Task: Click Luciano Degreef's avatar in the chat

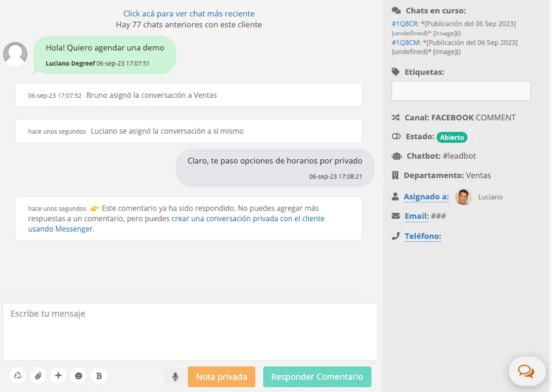Action: (15, 54)
